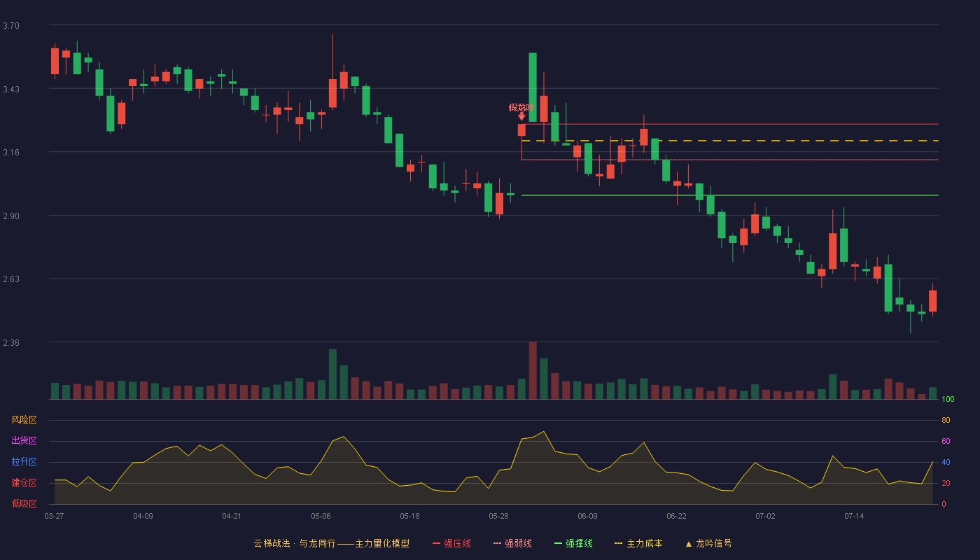The height and width of the screenshot is (560, 980).
Task: Click the tall green candlestick right of 假龙吟
Action: click(533, 87)
